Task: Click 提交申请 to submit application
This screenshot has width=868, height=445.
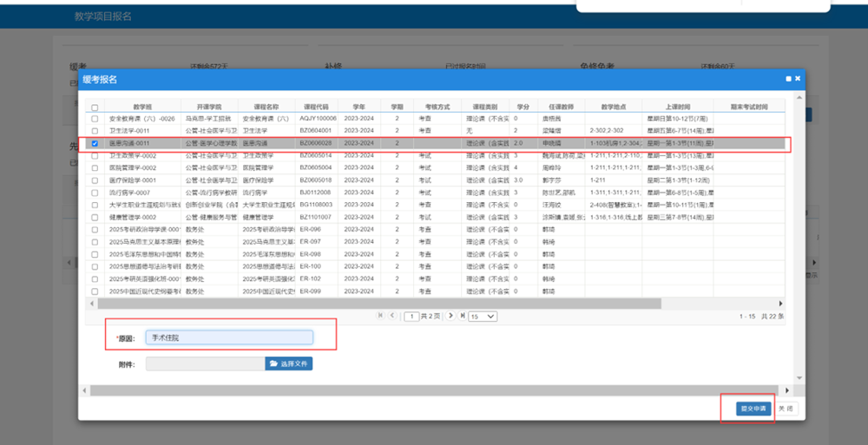Action: [753, 408]
